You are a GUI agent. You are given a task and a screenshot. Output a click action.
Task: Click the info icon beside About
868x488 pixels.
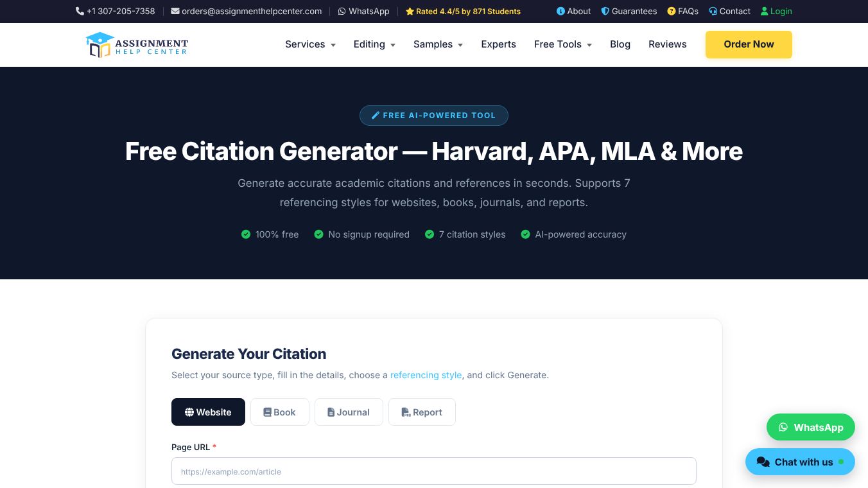coord(560,11)
